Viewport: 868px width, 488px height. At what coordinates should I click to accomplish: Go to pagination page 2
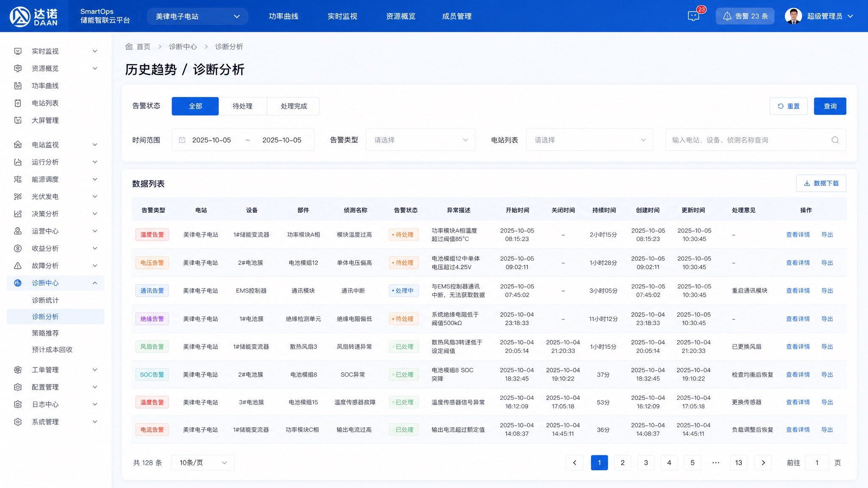click(x=623, y=463)
